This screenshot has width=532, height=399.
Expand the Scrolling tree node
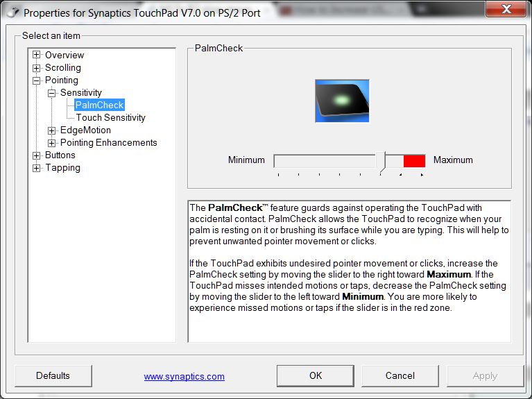36,68
